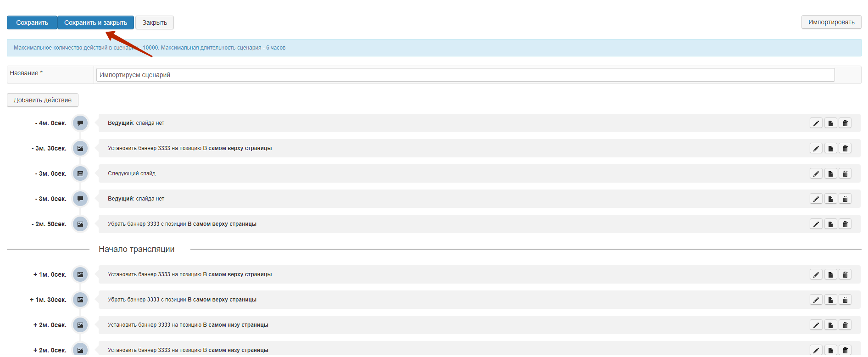
Task: Copy the -2м. 50сек. remove-banner action
Action: (x=830, y=224)
